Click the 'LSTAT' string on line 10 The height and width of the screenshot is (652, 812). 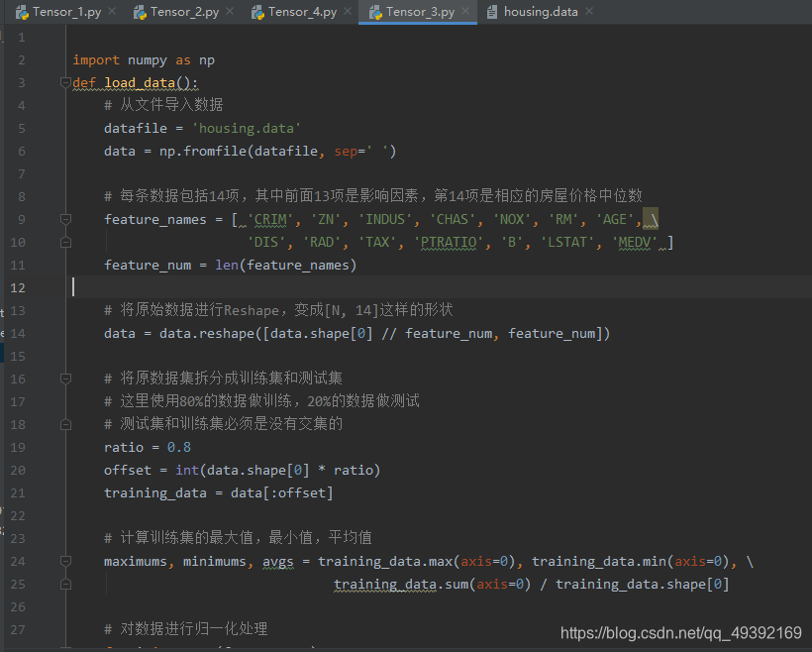pyautogui.click(x=567, y=242)
